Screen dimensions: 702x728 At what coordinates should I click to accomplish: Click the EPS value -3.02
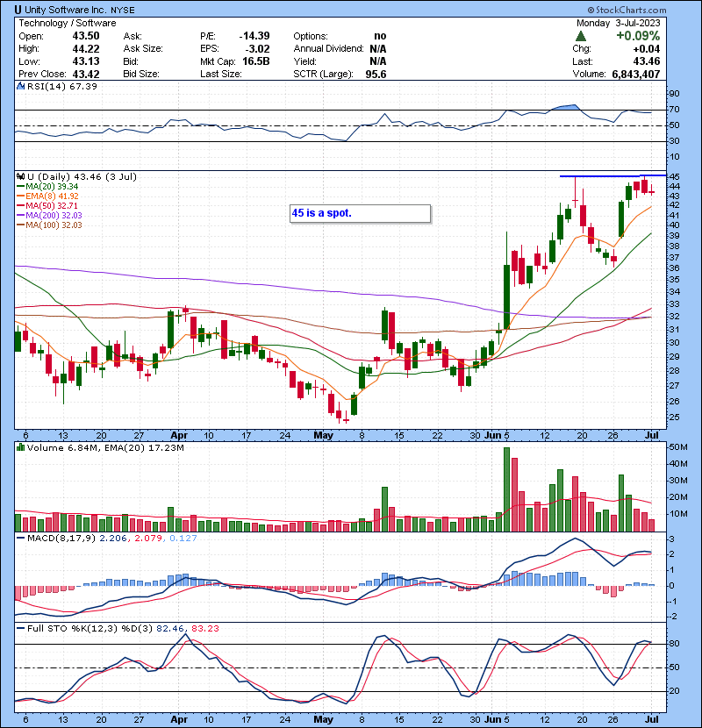257,48
